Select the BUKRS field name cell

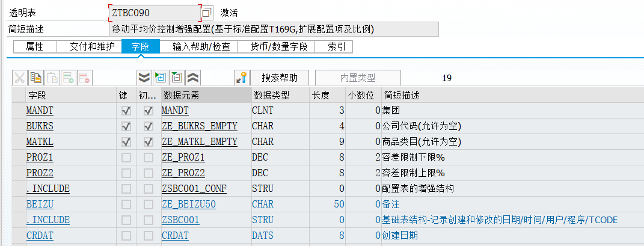(71, 126)
